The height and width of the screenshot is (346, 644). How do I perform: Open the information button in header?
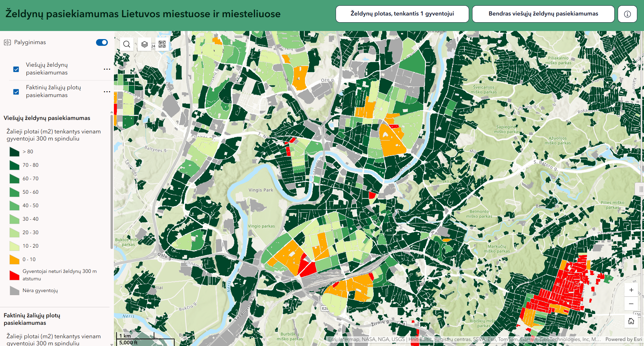627,14
